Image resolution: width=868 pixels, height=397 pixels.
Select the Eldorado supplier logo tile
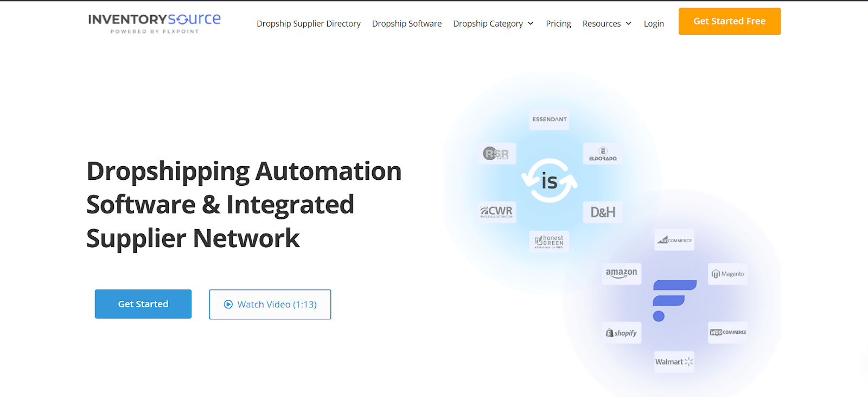point(602,154)
